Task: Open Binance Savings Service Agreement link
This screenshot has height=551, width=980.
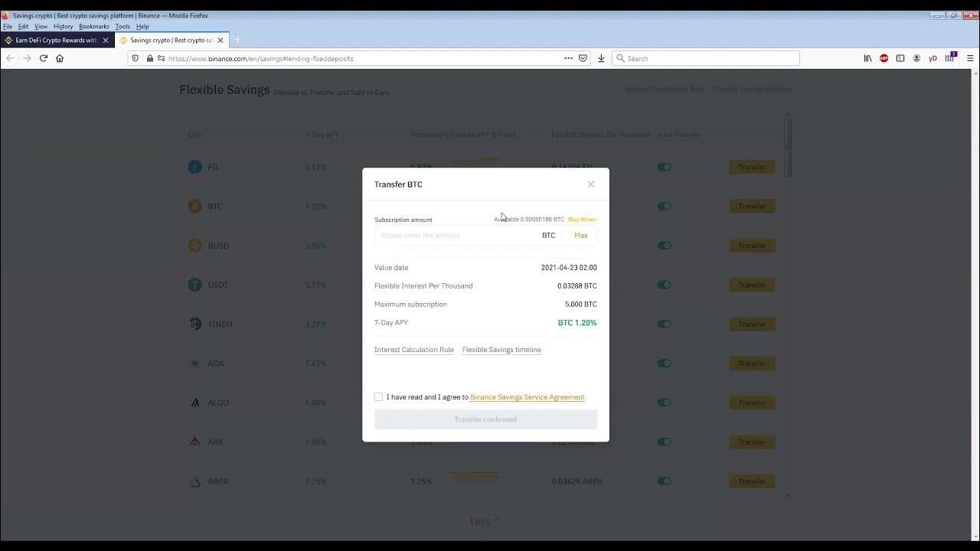Action: 528,397
